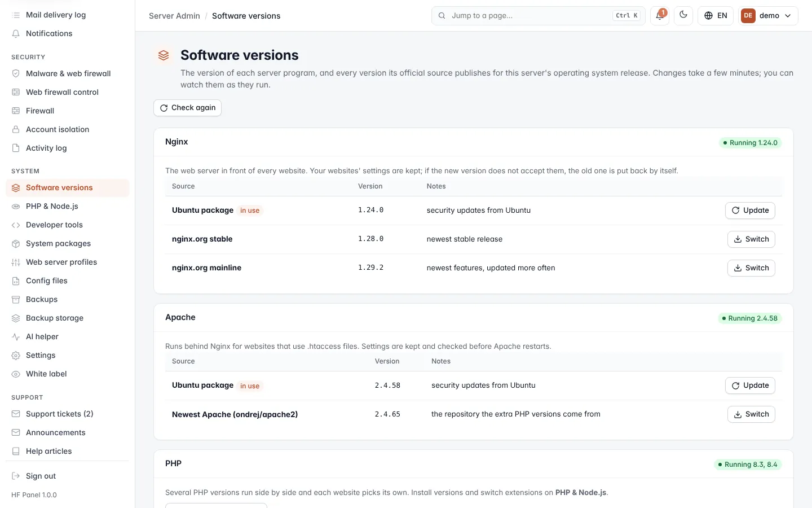Switch Nginx to nginx.org stable
The height and width of the screenshot is (508, 812).
(x=751, y=239)
